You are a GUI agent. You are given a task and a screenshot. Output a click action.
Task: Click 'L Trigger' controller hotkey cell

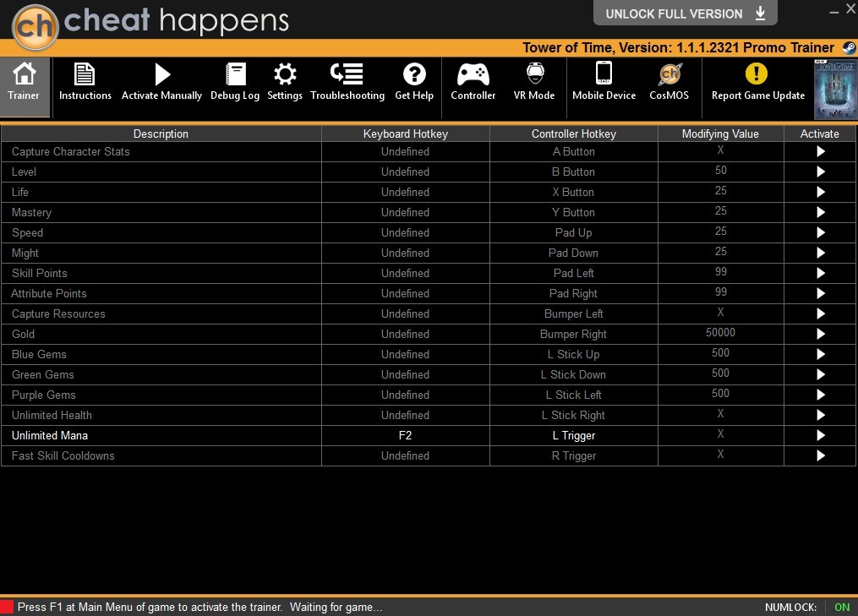573,435
